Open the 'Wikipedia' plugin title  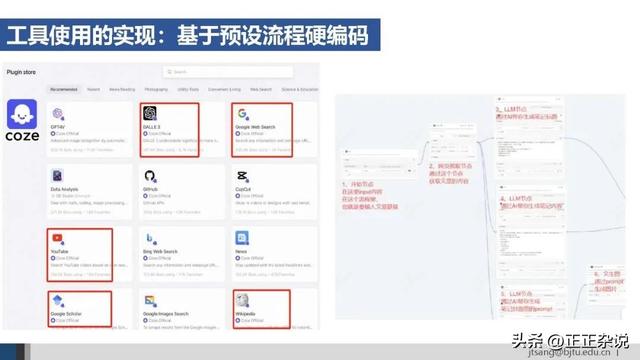pyautogui.click(x=245, y=314)
